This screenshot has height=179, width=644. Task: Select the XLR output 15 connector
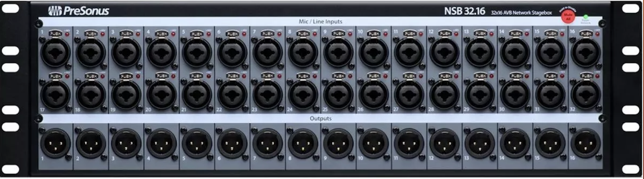click(551, 143)
